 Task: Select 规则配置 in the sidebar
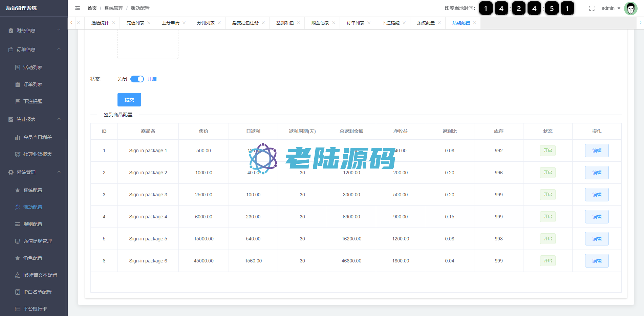[33, 224]
